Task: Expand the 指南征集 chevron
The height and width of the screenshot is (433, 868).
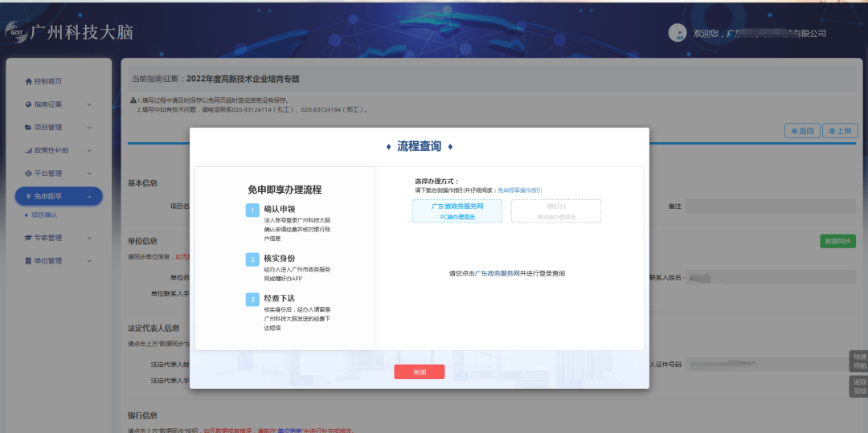Action: [89, 104]
